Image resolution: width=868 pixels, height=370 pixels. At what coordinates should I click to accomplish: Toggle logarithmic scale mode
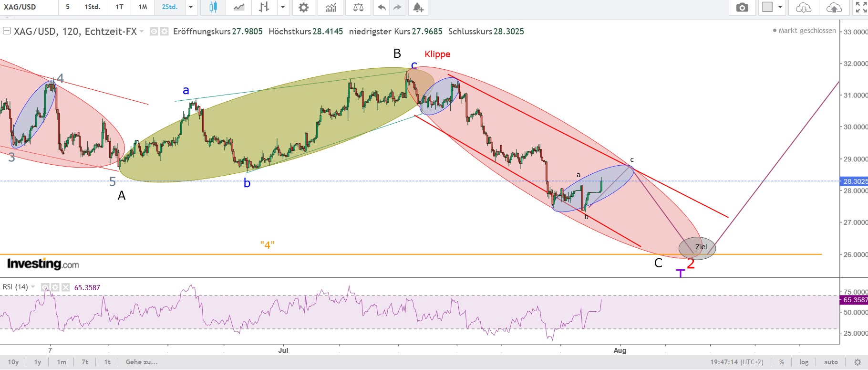click(x=804, y=362)
